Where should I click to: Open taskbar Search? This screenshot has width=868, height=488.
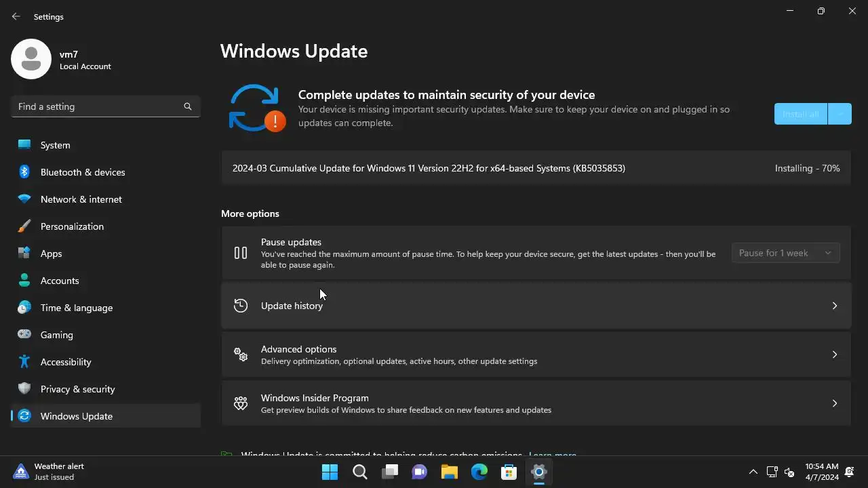(x=360, y=472)
